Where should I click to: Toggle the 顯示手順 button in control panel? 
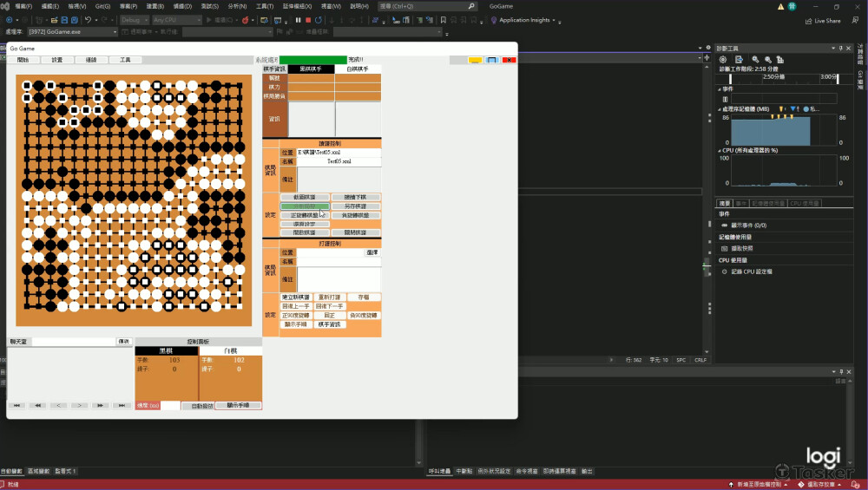pos(238,405)
